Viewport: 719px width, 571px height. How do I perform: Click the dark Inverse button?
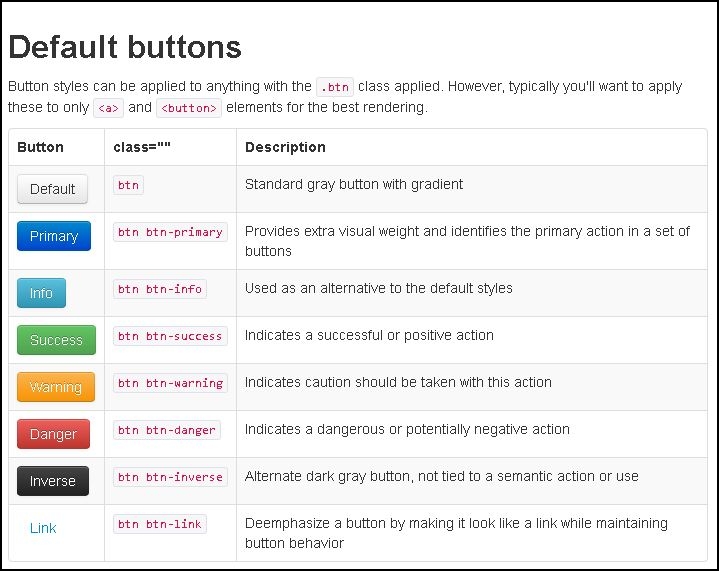point(53,481)
